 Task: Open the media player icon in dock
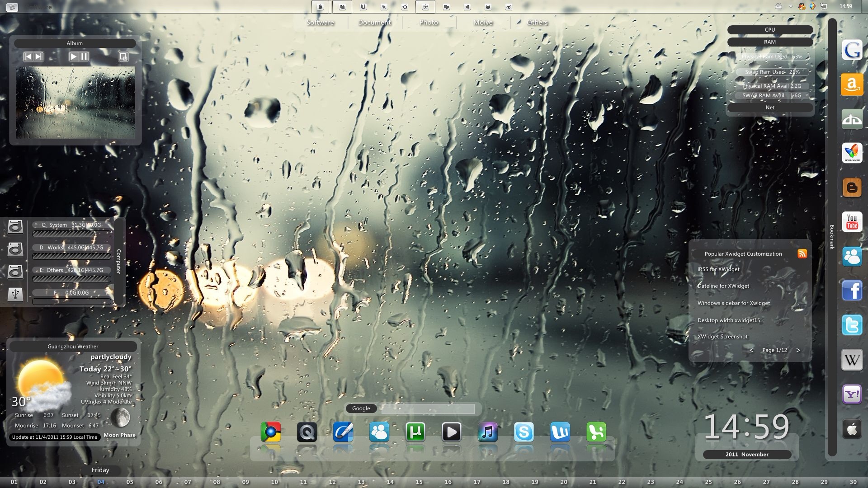452,432
